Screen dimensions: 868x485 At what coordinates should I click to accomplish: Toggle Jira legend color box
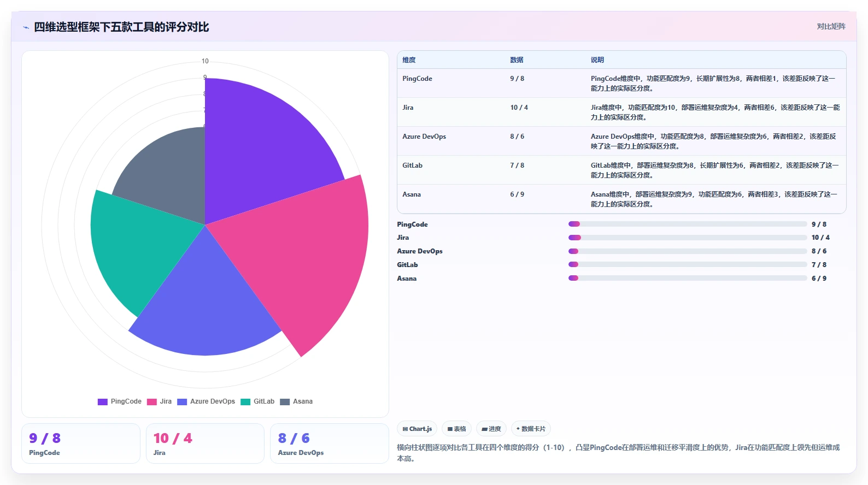pos(152,401)
